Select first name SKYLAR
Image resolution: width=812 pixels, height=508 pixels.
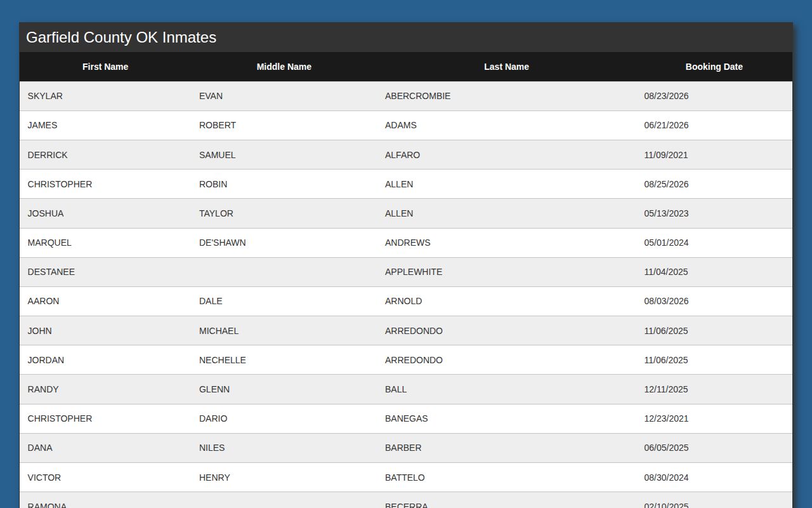coord(45,96)
